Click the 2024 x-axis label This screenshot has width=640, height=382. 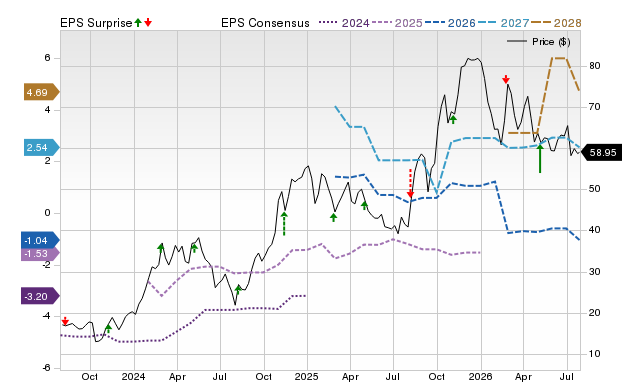(133, 376)
